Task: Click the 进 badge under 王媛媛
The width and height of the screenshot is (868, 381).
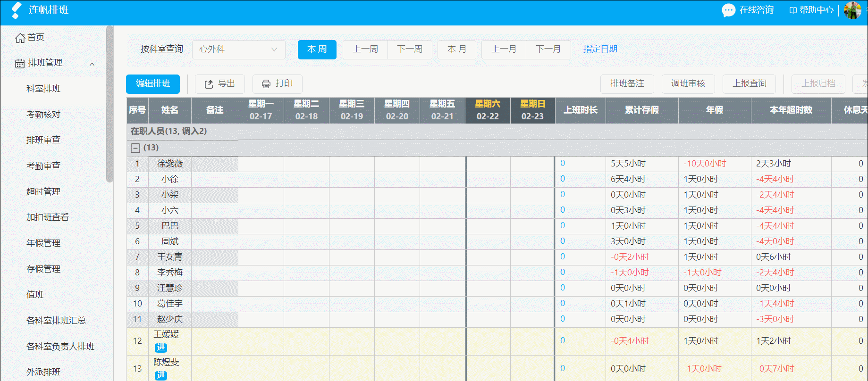Action: tap(161, 348)
